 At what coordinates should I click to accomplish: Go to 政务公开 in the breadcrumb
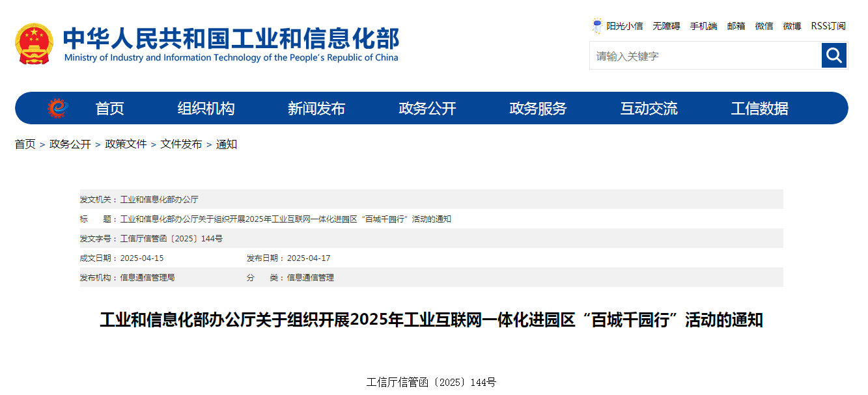coord(70,144)
